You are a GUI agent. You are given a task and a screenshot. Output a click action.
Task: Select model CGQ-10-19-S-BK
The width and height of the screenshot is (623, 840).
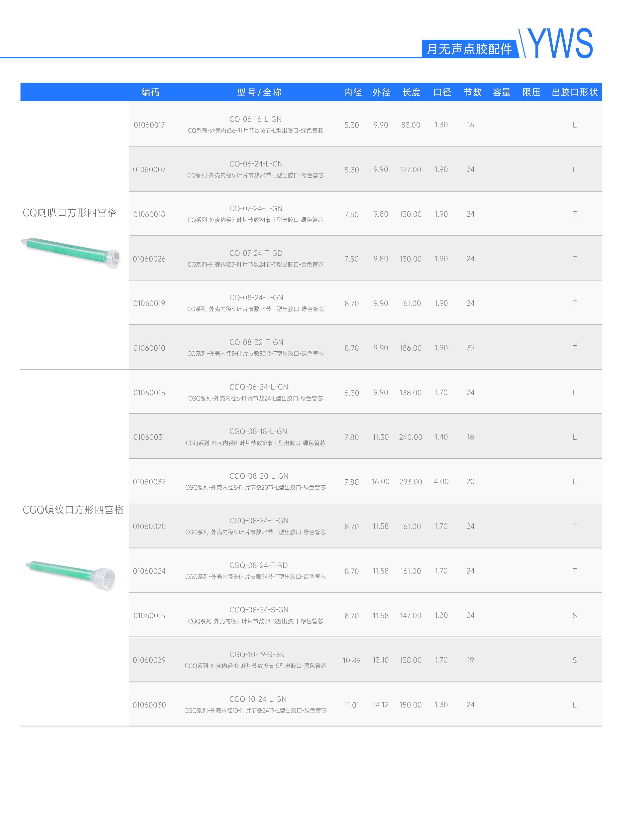(x=257, y=654)
